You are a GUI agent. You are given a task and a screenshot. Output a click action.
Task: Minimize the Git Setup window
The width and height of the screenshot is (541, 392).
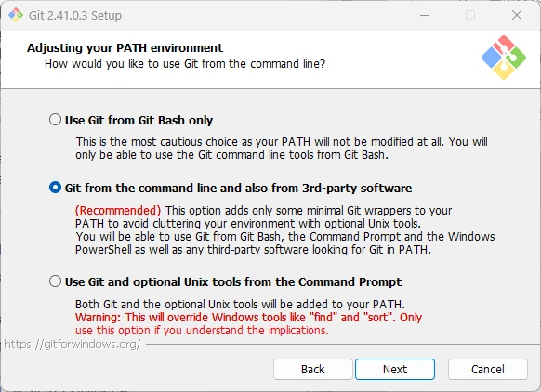425,15
